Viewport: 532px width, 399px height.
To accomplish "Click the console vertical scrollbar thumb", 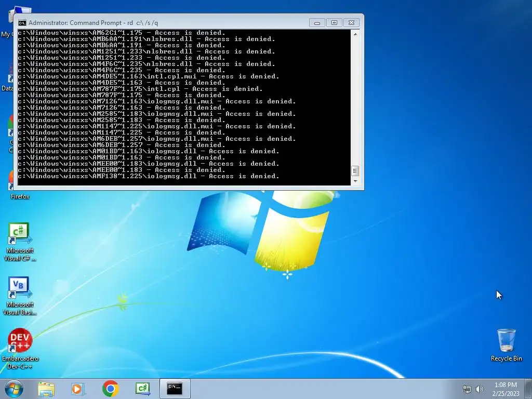I will pyautogui.click(x=355, y=170).
